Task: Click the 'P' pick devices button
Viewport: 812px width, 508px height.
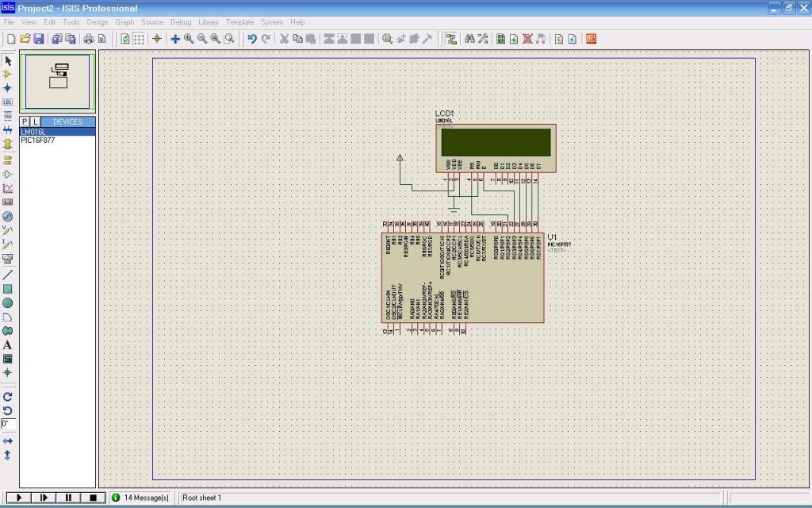Action: [25, 121]
